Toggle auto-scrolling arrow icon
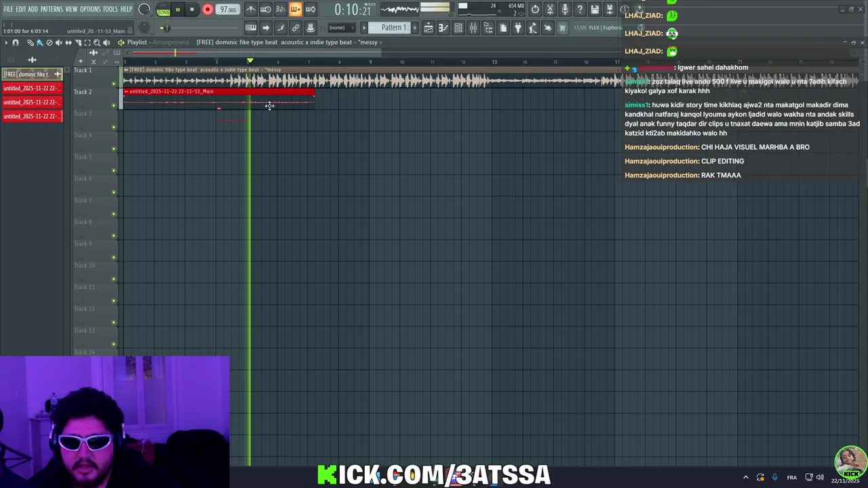The width and height of the screenshot is (868, 488). (x=266, y=28)
